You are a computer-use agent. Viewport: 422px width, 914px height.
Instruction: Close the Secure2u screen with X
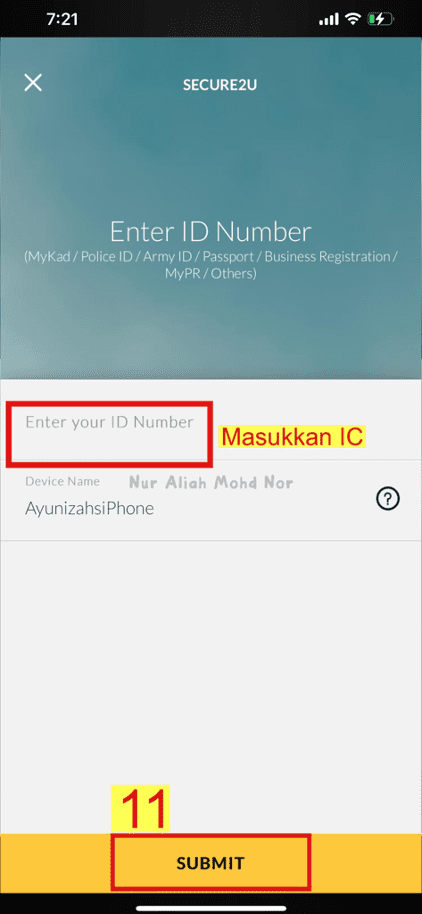pyautogui.click(x=33, y=83)
